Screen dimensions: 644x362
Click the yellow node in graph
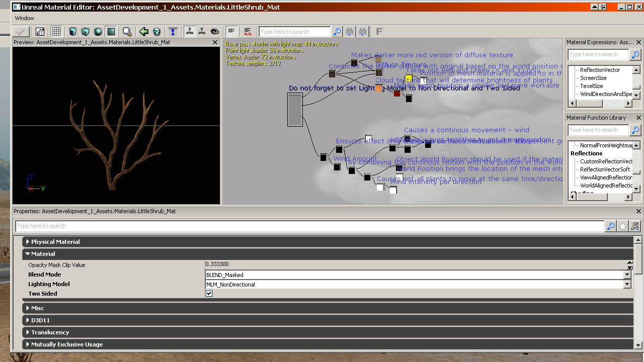pos(409,78)
